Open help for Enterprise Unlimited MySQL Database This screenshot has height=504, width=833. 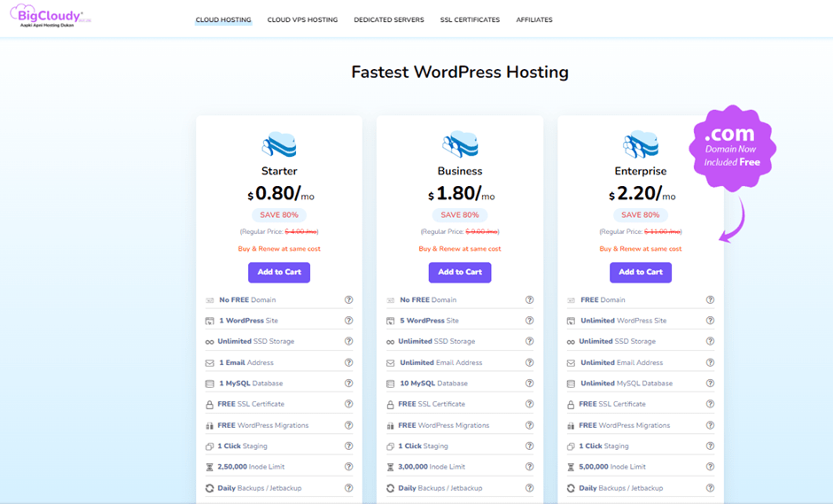click(x=710, y=383)
